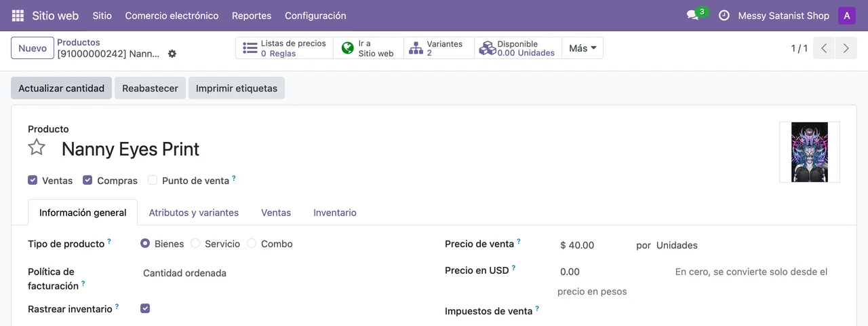This screenshot has width=868, height=326.
Task: Switch to the Información general tab
Action: click(83, 213)
